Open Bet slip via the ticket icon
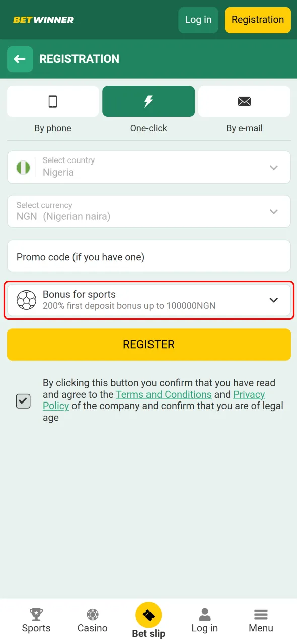Image resolution: width=297 pixels, height=644 pixels. (148, 614)
